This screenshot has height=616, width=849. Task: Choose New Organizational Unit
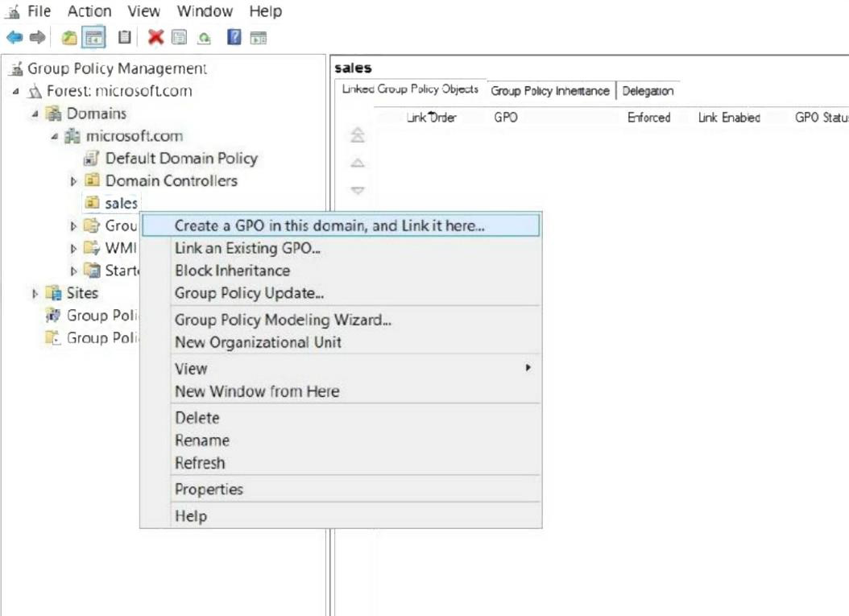[x=341, y=343]
